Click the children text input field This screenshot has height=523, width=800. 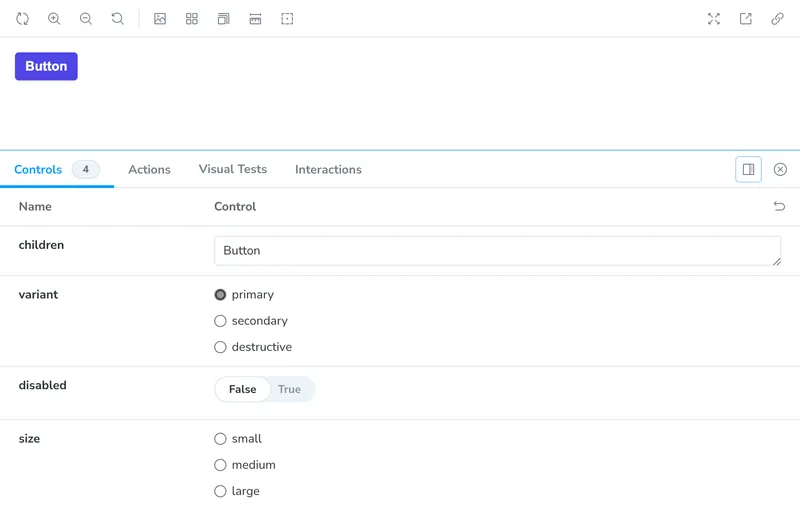(x=497, y=251)
